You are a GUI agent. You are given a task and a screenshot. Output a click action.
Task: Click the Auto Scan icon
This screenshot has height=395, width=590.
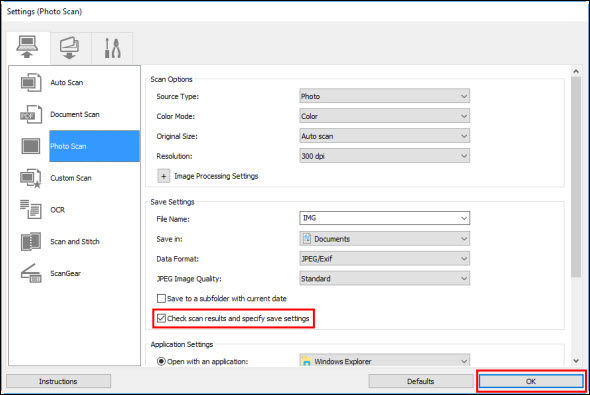(x=31, y=83)
